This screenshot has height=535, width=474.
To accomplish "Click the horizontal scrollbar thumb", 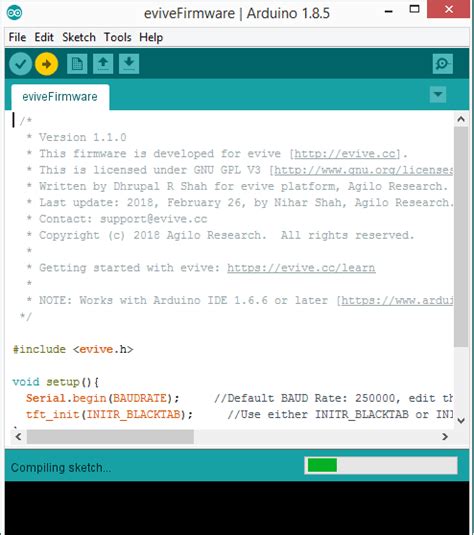I will [x=110, y=437].
